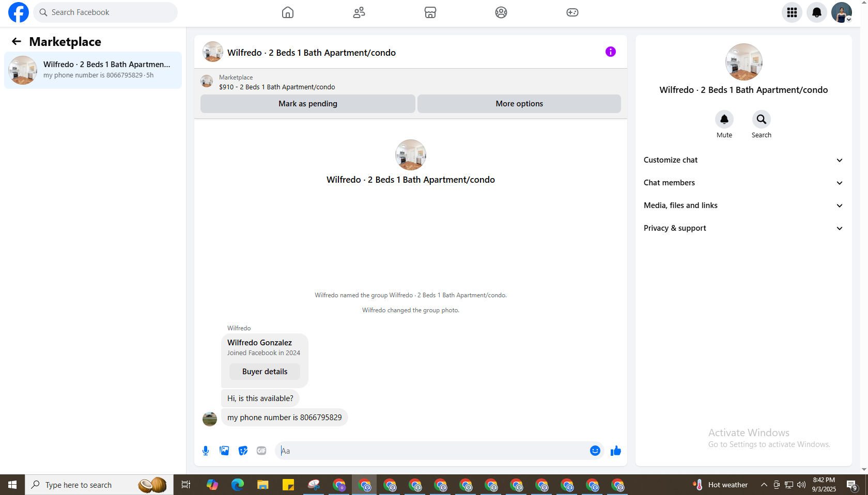Open the Marketplace storefront icon in top navigation

[x=430, y=12]
